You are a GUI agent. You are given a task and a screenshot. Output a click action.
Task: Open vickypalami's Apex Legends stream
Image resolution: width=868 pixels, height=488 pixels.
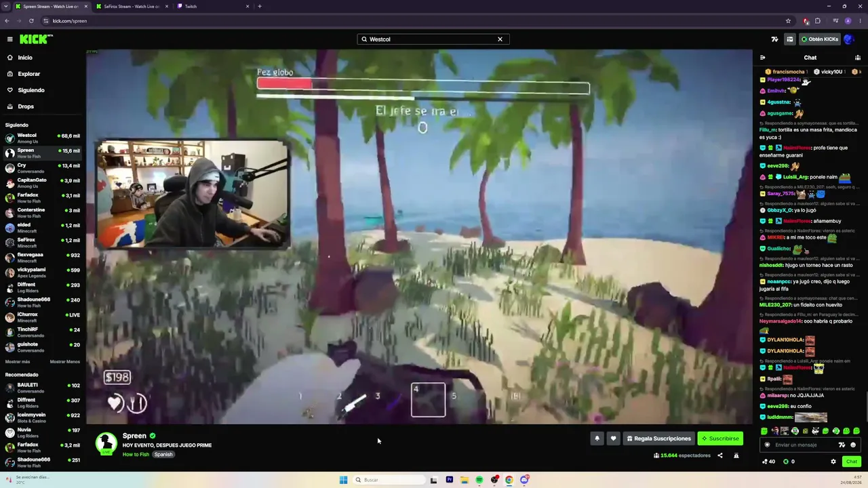point(42,272)
